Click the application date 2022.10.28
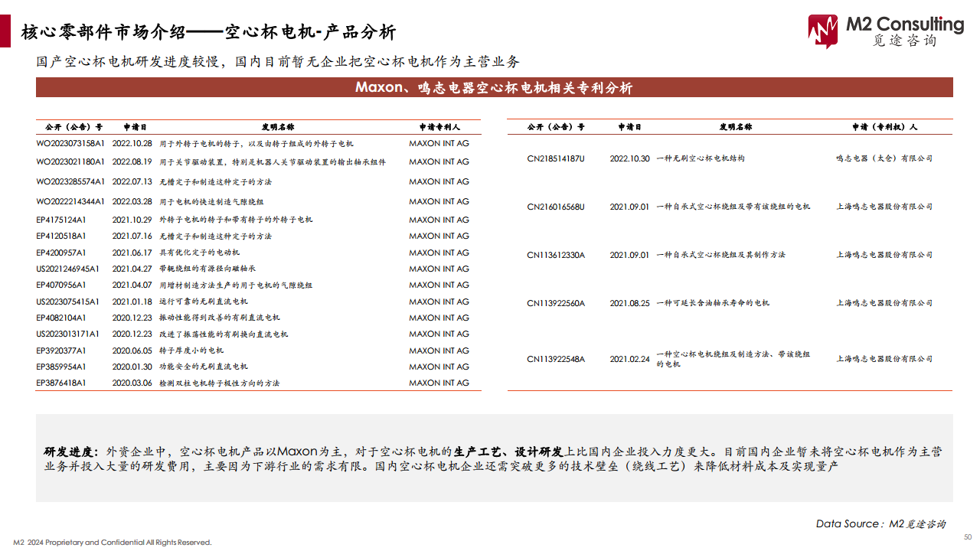The image size is (980, 551). tap(132, 143)
